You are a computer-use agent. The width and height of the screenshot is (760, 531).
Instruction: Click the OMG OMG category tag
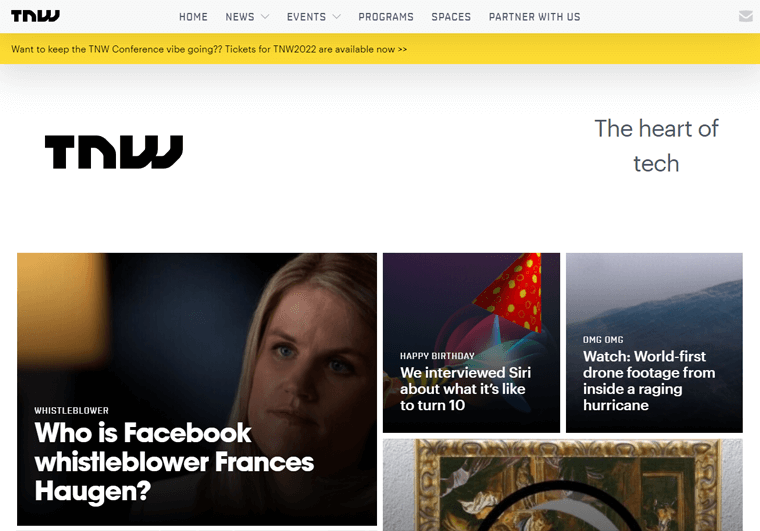603,340
